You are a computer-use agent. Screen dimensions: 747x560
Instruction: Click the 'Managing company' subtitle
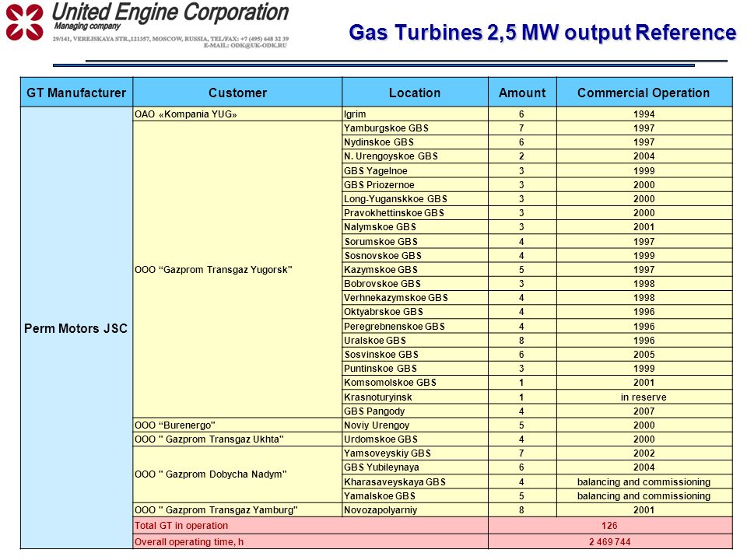click(87, 26)
